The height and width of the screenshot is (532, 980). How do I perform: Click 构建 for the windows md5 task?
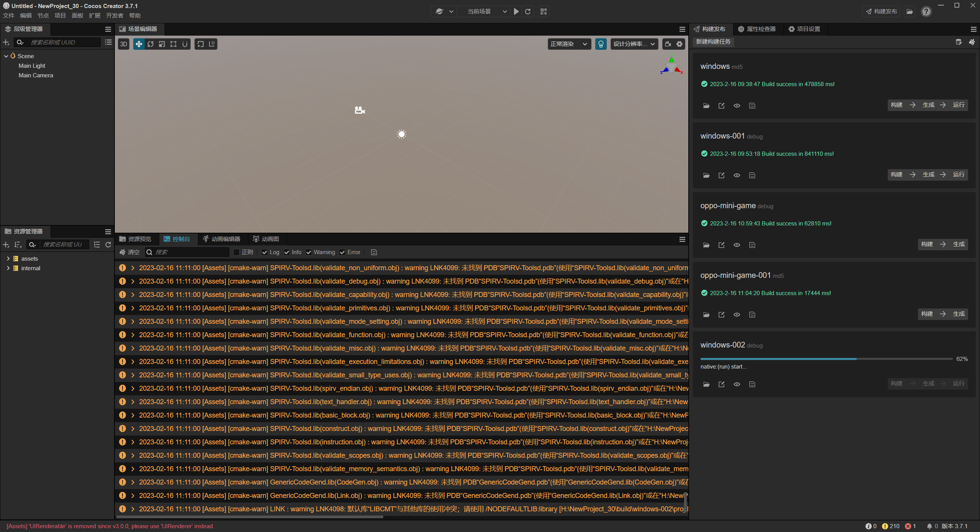point(897,105)
